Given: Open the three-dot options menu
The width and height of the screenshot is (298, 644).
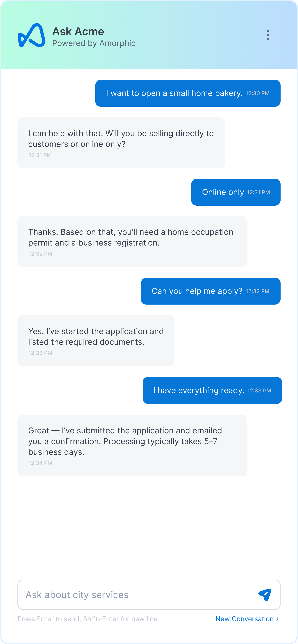Looking at the screenshot, I should (x=268, y=35).
